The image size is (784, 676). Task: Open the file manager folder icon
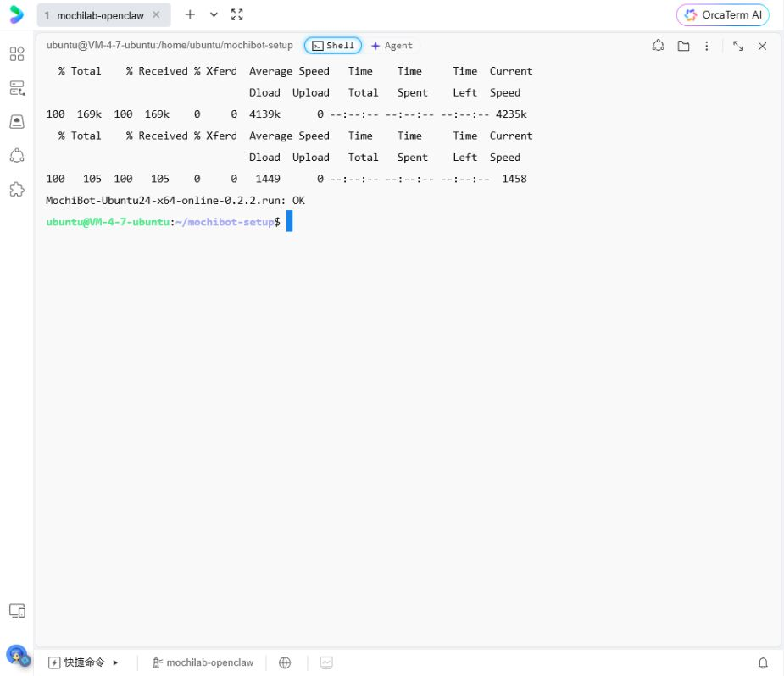683,46
